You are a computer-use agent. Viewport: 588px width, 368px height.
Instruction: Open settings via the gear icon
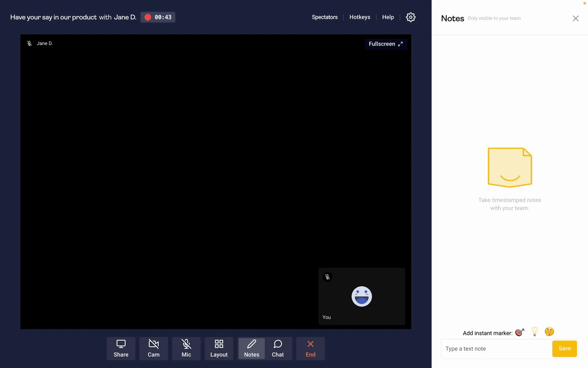coord(411,17)
